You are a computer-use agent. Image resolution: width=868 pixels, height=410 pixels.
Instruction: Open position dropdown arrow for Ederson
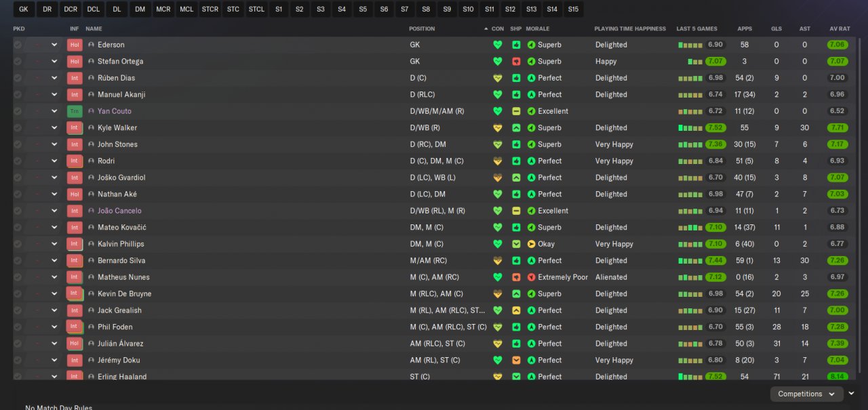[x=54, y=45]
